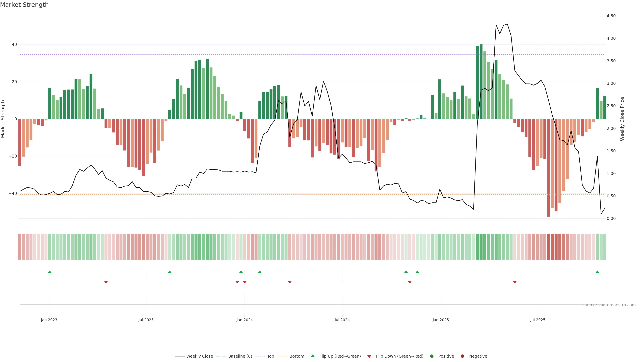Image resolution: width=644 pixels, height=362 pixels.
Task: Click the Weekly Close Price axis title
Action: (622, 119)
